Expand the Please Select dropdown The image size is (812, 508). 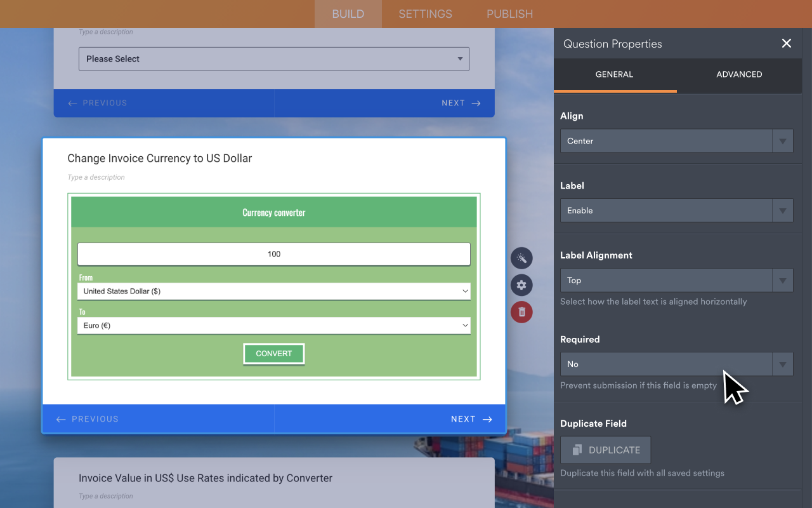pos(273,58)
